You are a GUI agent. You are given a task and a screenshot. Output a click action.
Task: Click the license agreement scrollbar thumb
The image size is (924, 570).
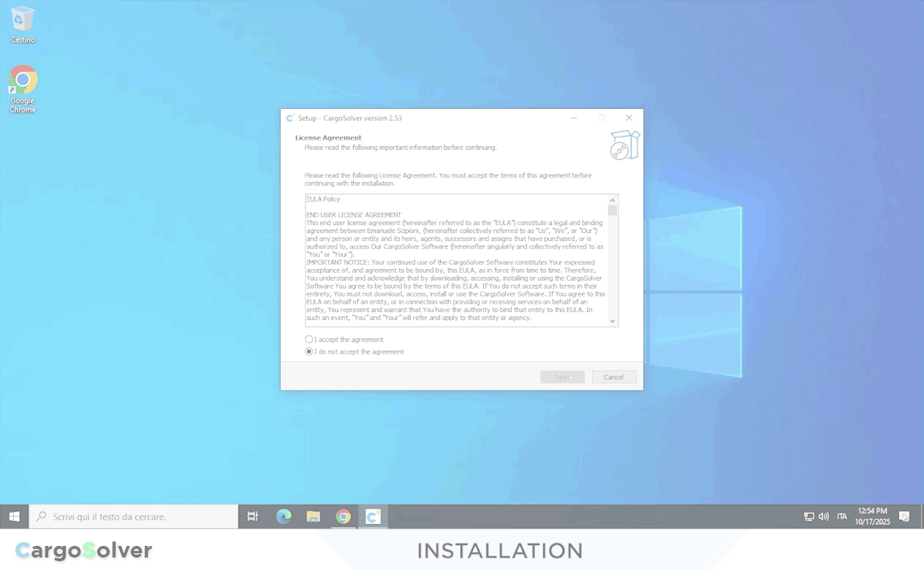coord(613,211)
